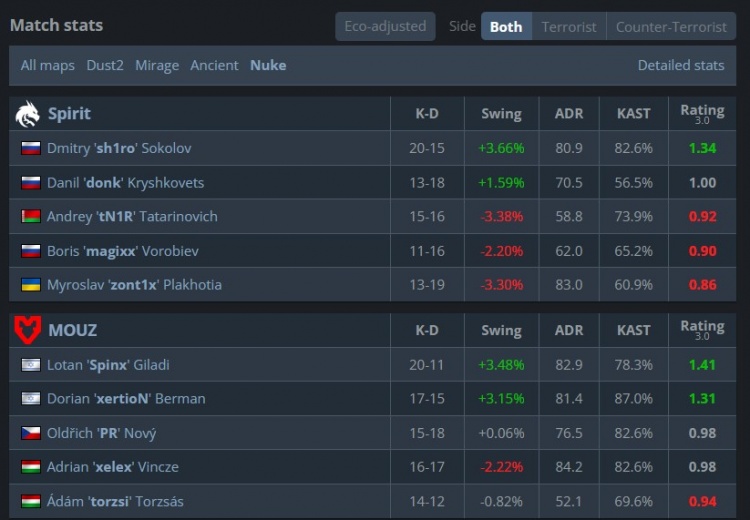Click the ADR column header for Spirit
Screen dimensions: 750x520
[569, 114]
